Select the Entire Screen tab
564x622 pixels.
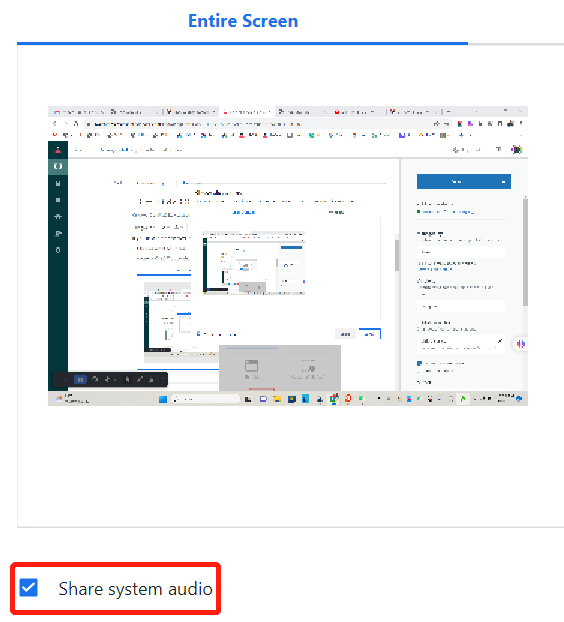click(243, 21)
